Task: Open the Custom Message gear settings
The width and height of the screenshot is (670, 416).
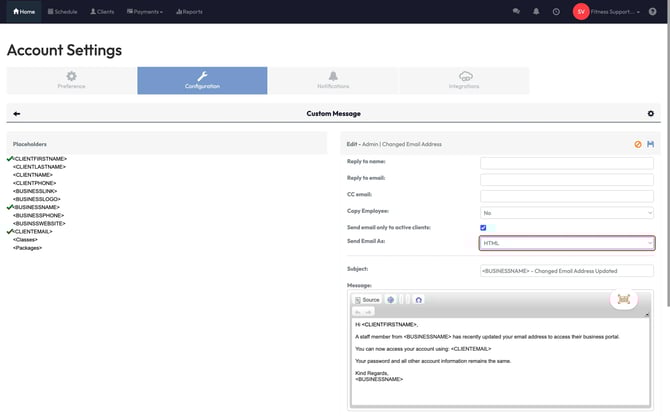Action: [651, 114]
